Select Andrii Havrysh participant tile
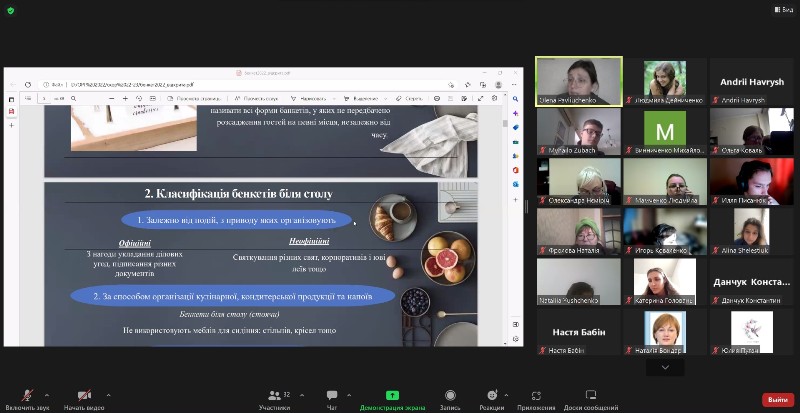This screenshot has height=413, width=800. tap(751, 81)
